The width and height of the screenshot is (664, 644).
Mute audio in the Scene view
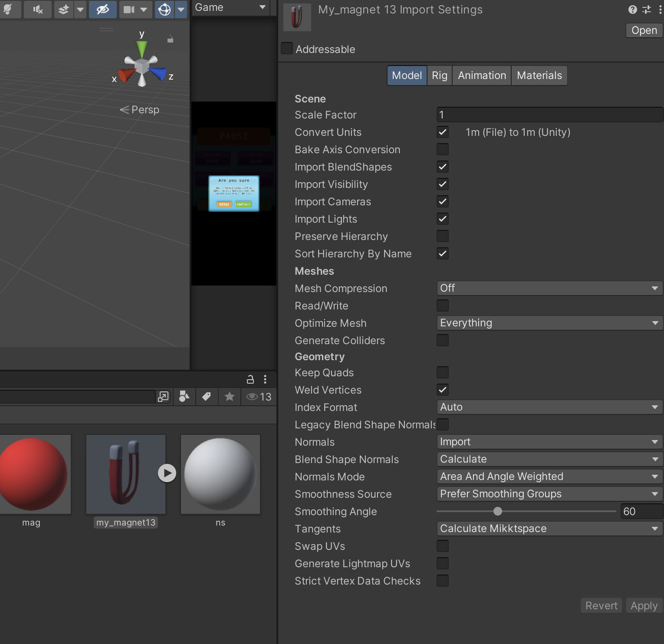pyautogui.click(x=38, y=10)
